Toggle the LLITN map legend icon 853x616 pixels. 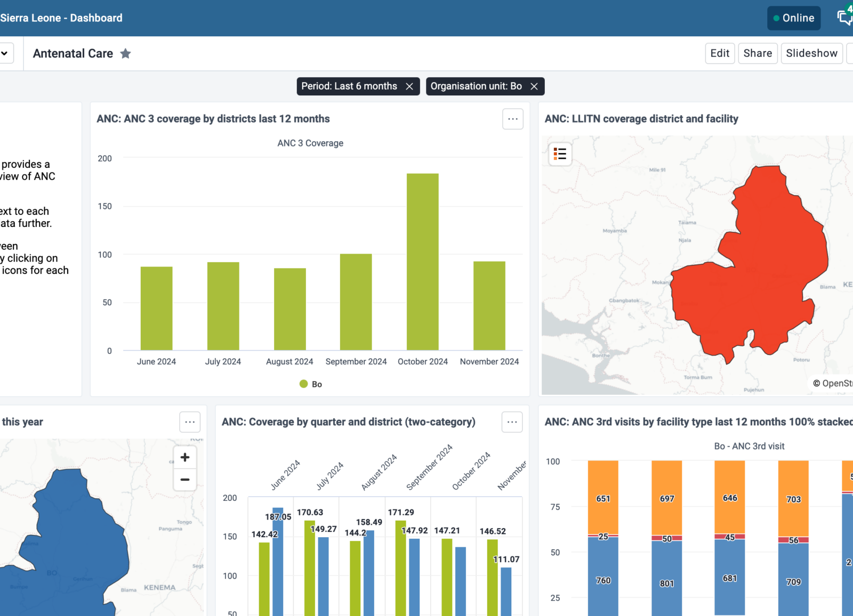pyautogui.click(x=560, y=154)
